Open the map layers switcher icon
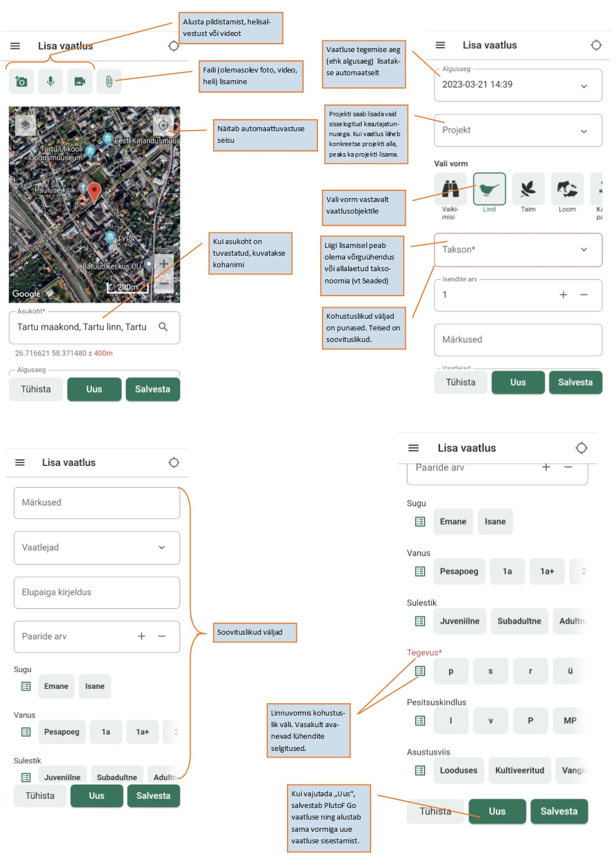This screenshot has height=866, width=616. pos(25,125)
